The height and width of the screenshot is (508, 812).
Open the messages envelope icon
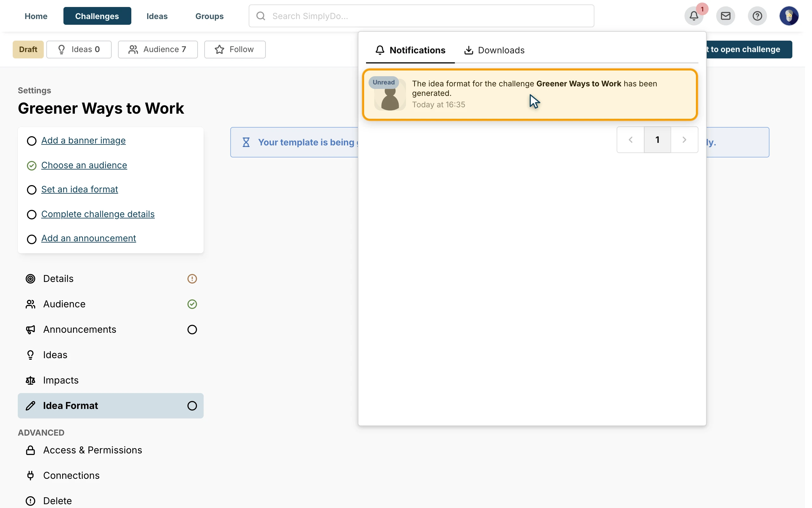pos(725,16)
